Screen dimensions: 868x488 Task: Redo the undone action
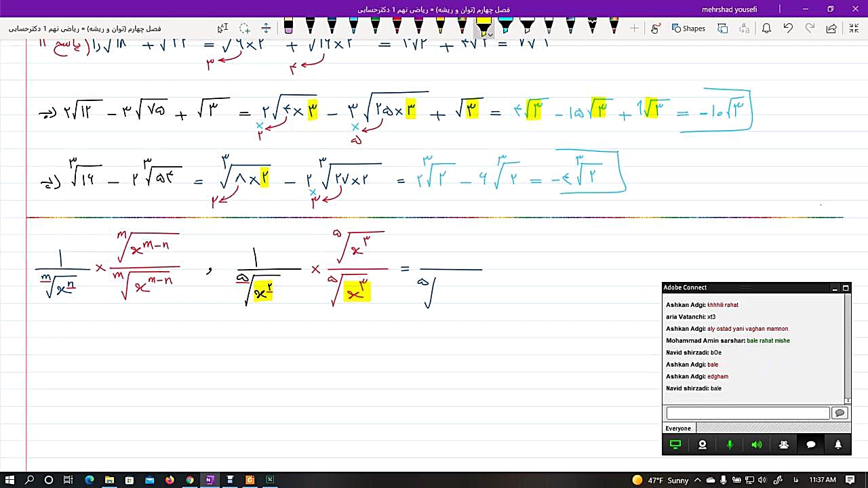click(810, 28)
